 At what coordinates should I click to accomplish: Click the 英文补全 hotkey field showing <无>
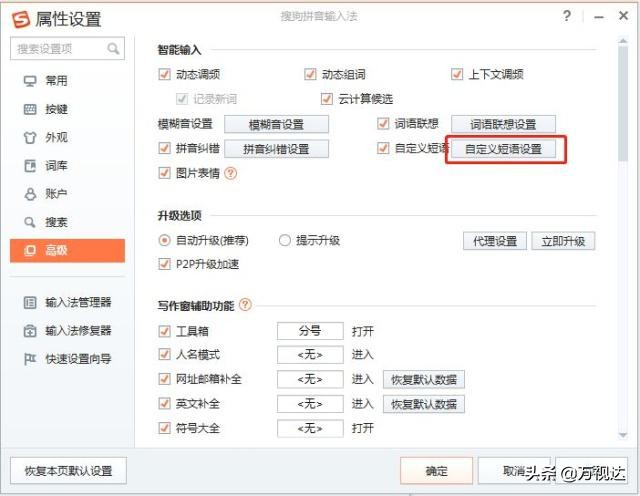pos(310,404)
